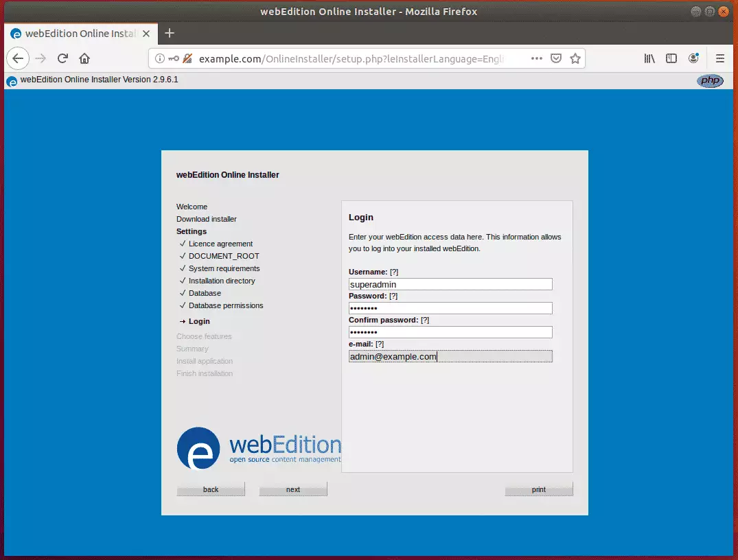Click webEdition Online Installer Version 2.9.6.1 text
The width and height of the screenshot is (738, 560).
pos(100,80)
